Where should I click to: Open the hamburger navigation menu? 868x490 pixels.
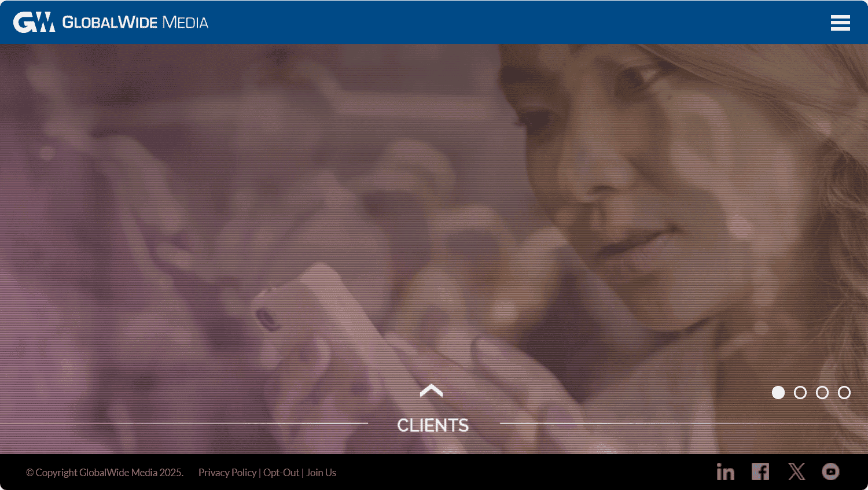click(840, 23)
